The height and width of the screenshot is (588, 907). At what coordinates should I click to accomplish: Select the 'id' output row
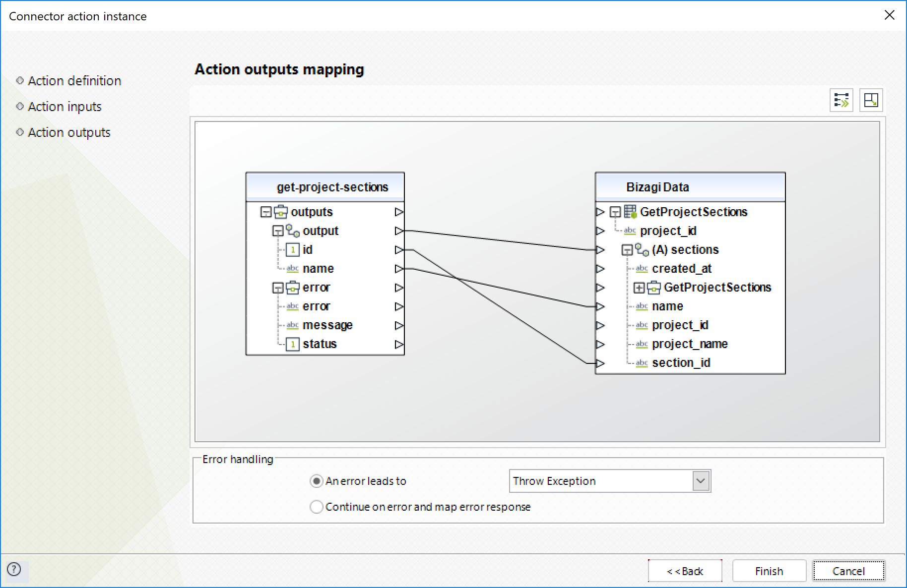pyautogui.click(x=308, y=250)
